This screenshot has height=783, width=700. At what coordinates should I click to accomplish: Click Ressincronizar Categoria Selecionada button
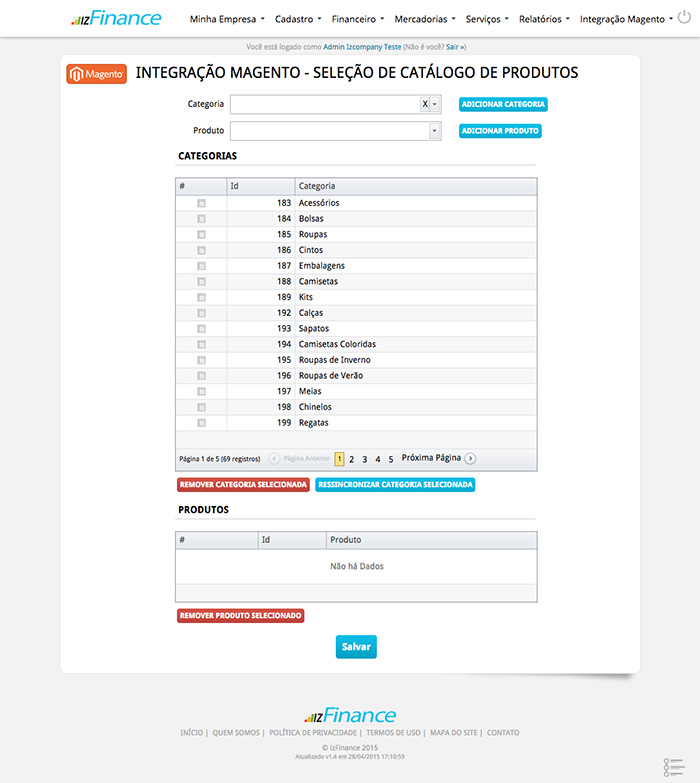[x=395, y=485]
